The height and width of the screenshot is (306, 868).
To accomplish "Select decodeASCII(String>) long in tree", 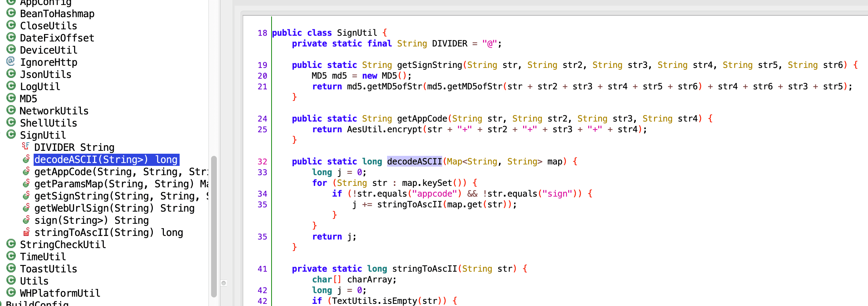I will (106, 160).
